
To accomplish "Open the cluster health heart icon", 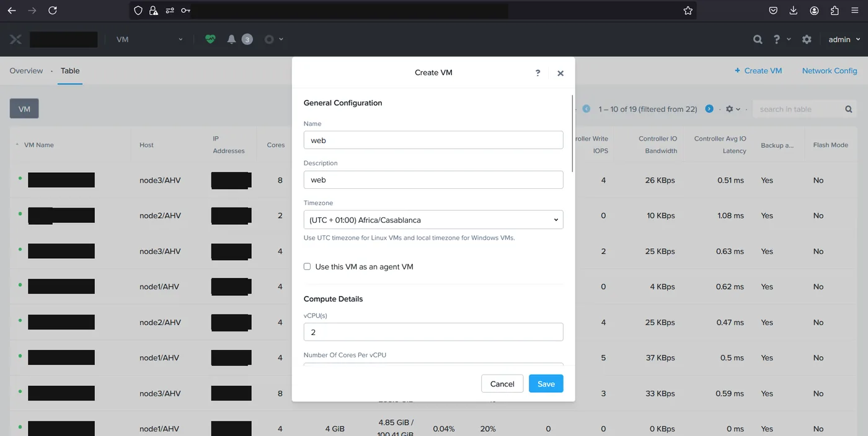I will click(x=210, y=39).
